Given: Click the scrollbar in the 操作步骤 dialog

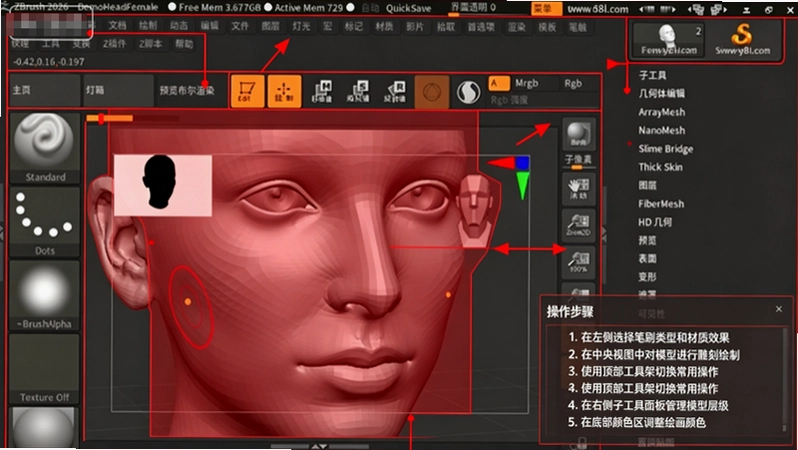Looking at the screenshot, I should pyautogui.click(x=786, y=379).
